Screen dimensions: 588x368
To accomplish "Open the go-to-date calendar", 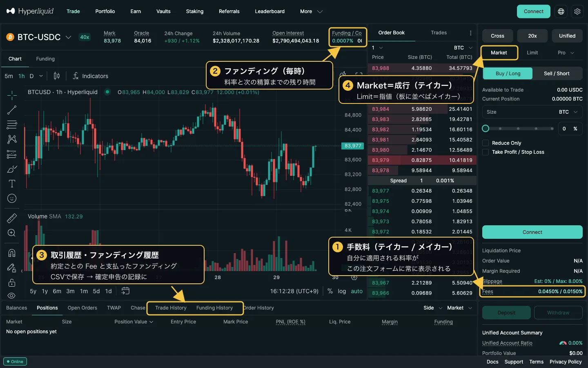I will click(x=125, y=291).
